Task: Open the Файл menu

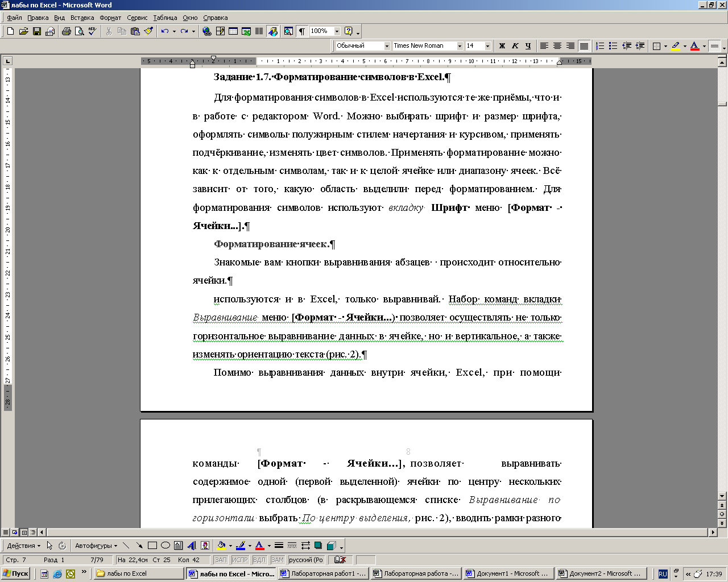Action: coord(14,18)
